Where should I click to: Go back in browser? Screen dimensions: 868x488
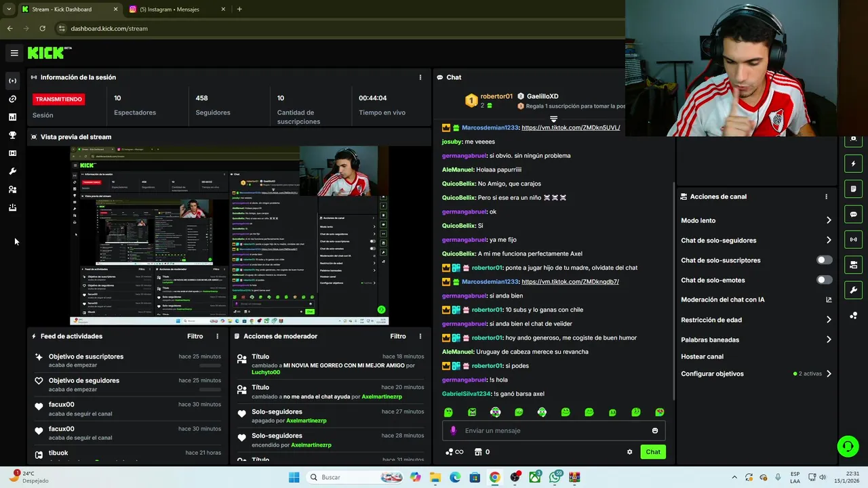[x=9, y=28]
